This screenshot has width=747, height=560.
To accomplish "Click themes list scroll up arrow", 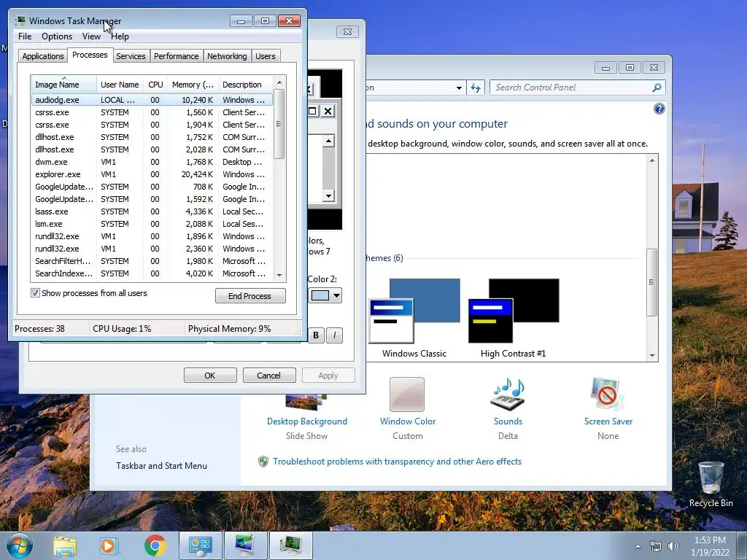I will coord(652,160).
